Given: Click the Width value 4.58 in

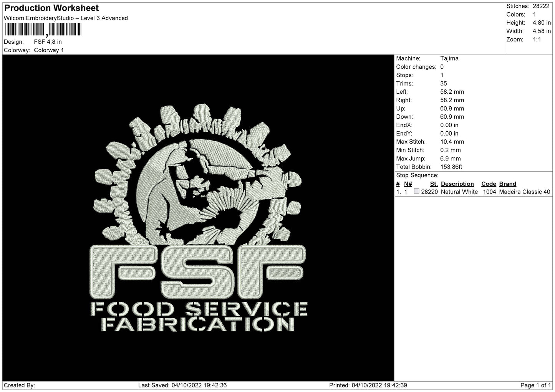Looking at the screenshot, I should tap(542, 31).
